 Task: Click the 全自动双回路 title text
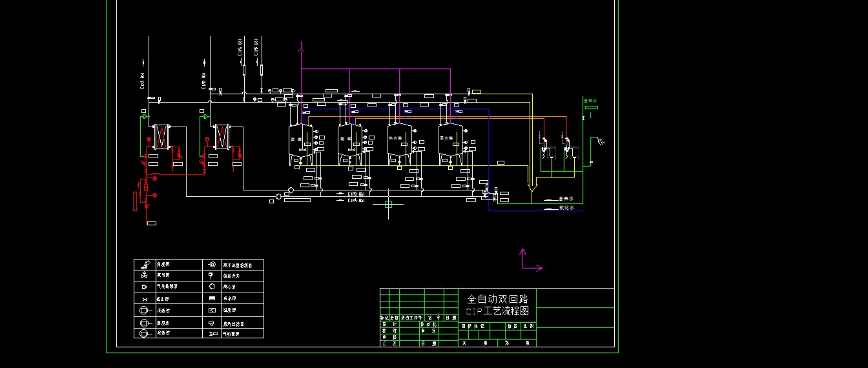(497, 300)
